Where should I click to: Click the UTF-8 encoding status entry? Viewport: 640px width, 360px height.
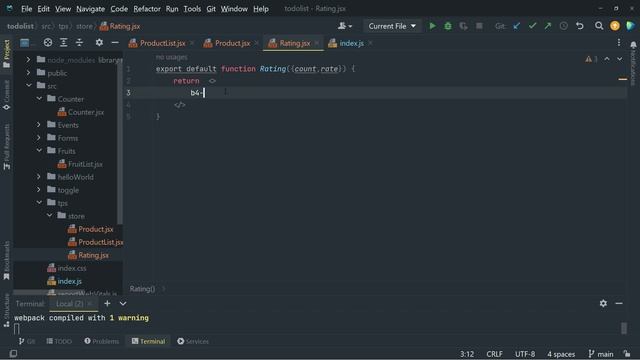click(525, 354)
